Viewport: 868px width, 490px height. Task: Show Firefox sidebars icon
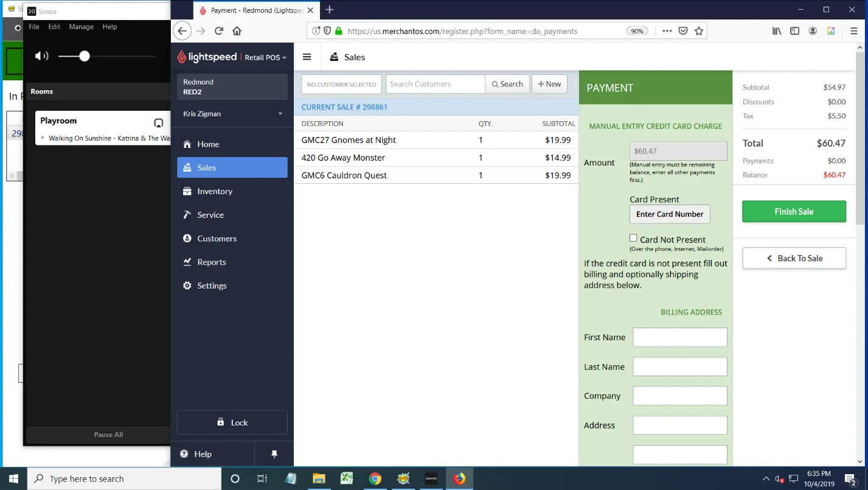coord(794,31)
